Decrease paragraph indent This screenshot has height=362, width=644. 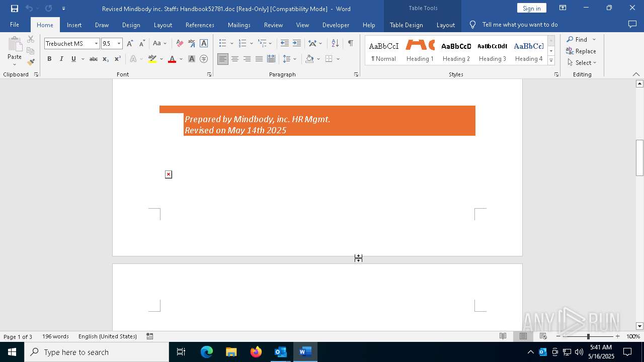click(285, 44)
